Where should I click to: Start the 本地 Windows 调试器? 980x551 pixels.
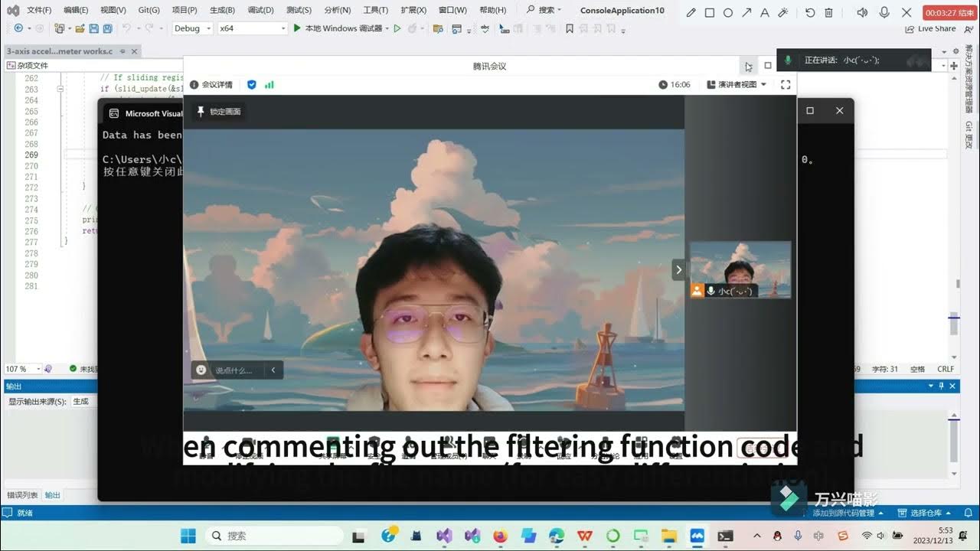(x=338, y=28)
